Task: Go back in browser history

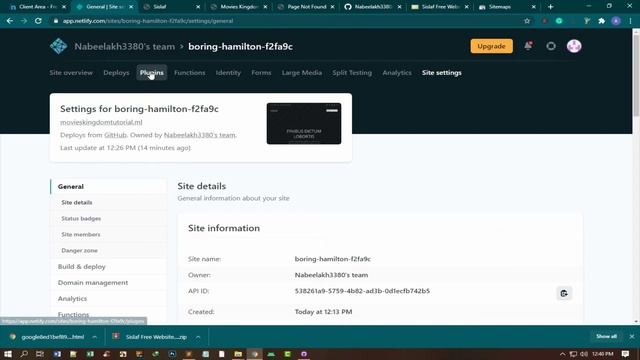Action: 10,21
